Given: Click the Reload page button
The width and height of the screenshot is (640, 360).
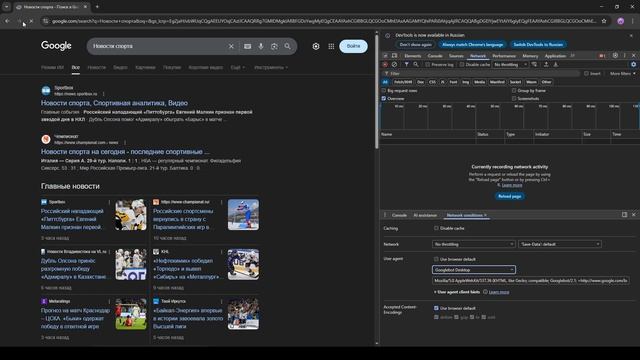Looking at the screenshot, I should pyautogui.click(x=509, y=196).
